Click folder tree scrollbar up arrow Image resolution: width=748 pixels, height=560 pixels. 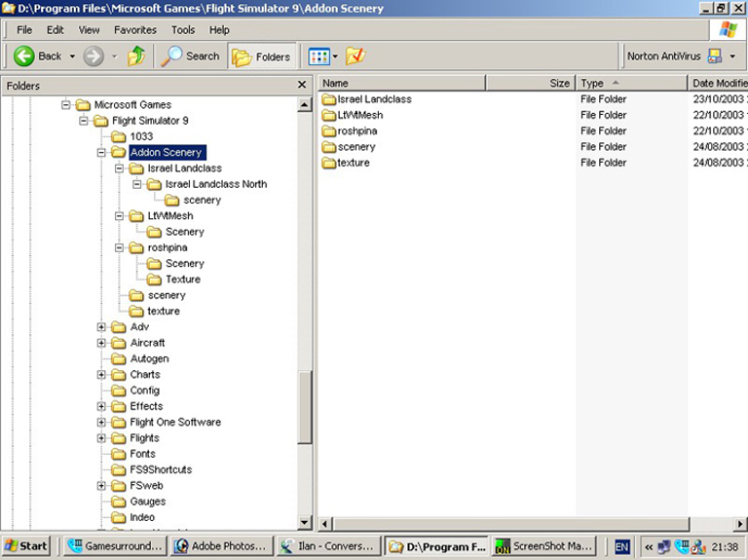(x=304, y=104)
